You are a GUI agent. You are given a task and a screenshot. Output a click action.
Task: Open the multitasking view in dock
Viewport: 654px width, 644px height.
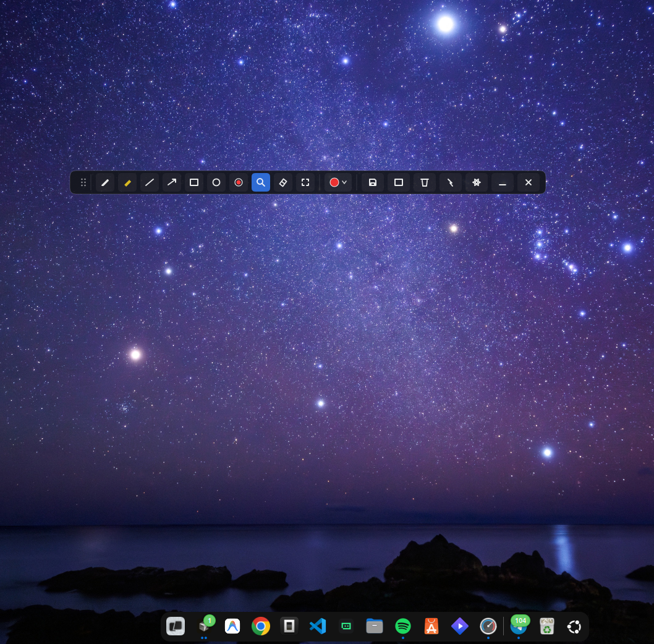click(x=176, y=626)
